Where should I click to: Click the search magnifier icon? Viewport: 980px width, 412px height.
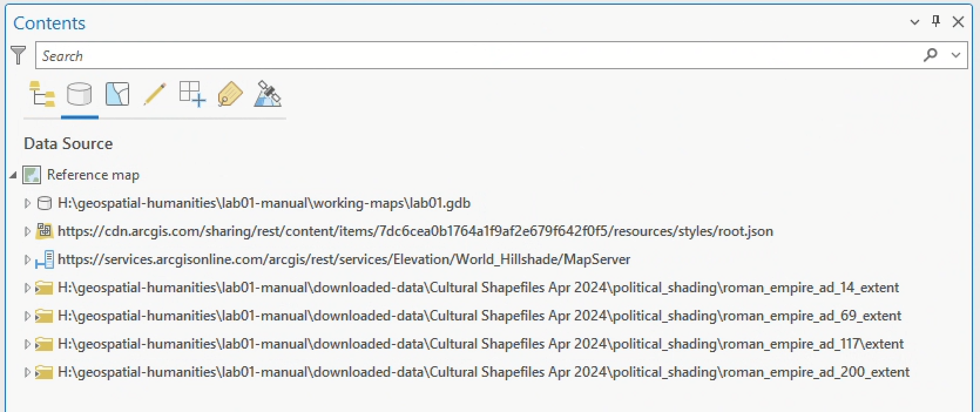pyautogui.click(x=930, y=55)
